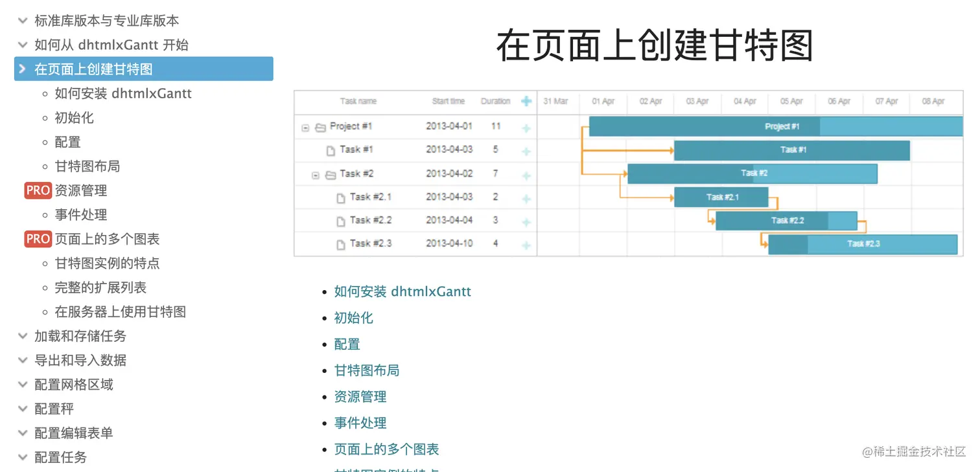980x472 pixels.
Task: Open sidebar item 事件处理
Action: 81,215
